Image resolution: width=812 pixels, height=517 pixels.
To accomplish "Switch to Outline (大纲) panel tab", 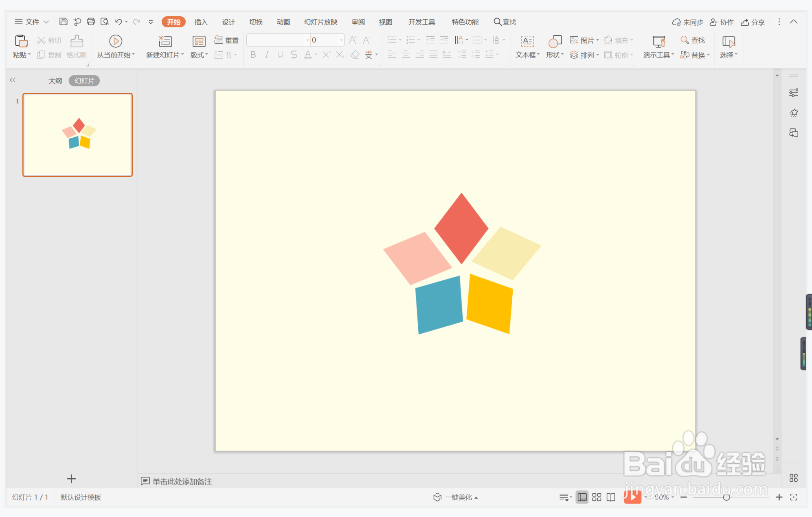I will coord(55,81).
